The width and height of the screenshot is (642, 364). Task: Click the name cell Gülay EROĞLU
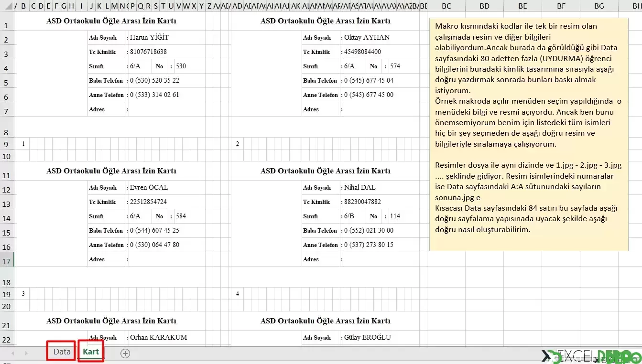click(367, 337)
